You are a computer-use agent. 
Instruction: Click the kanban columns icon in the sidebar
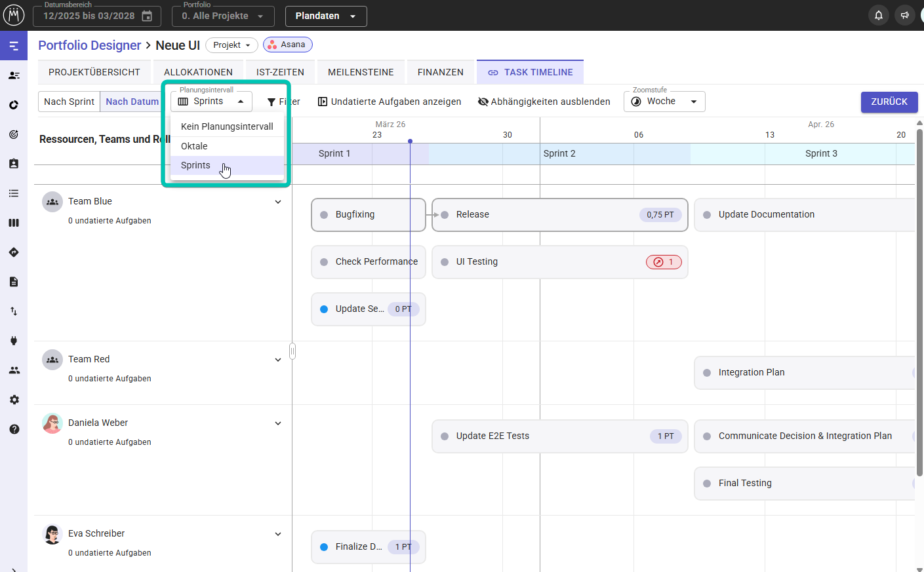click(x=14, y=222)
